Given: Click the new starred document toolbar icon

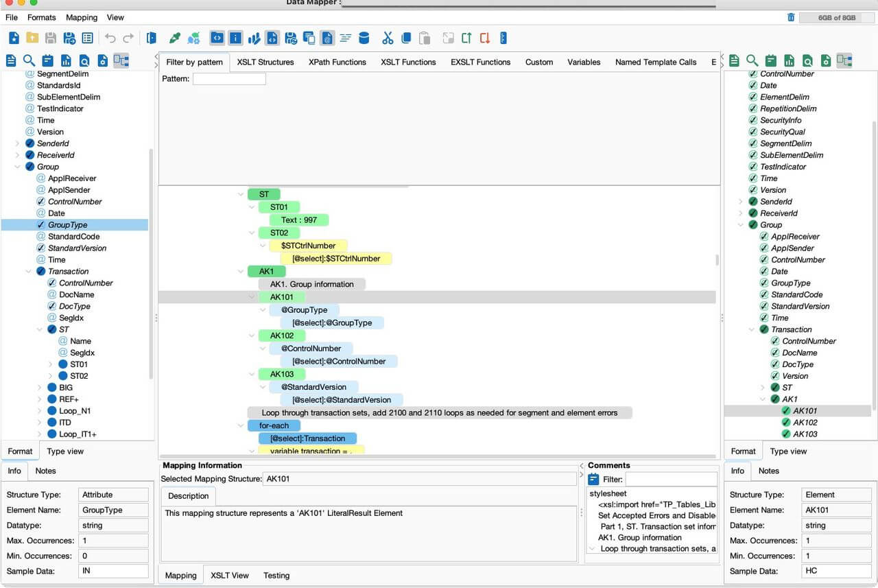Looking at the screenshot, I should [x=14, y=38].
